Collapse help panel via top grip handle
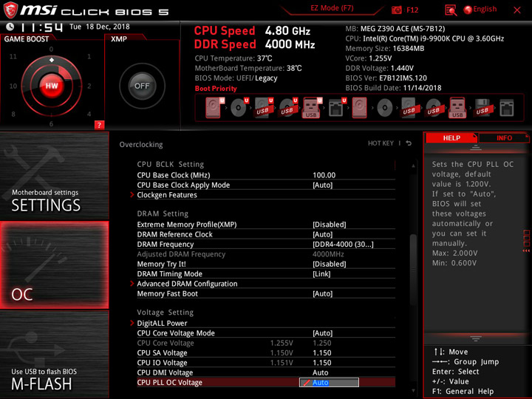532x399 pixels. click(x=476, y=148)
